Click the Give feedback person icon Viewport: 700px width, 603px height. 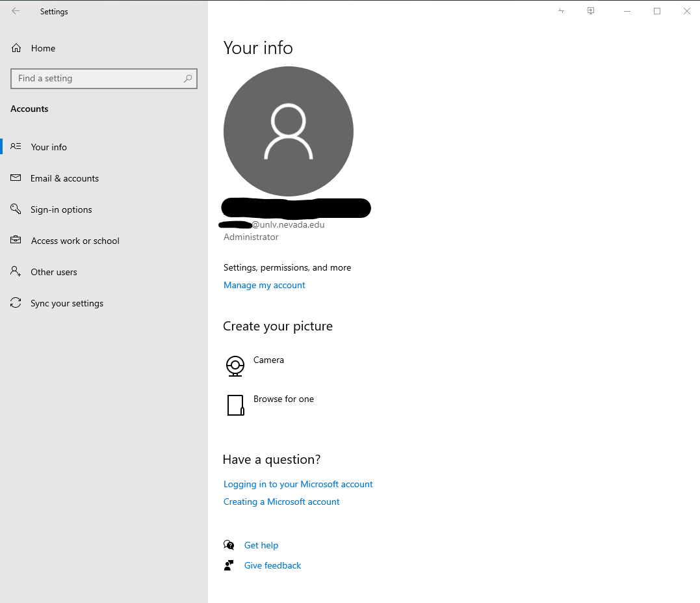[x=229, y=565]
